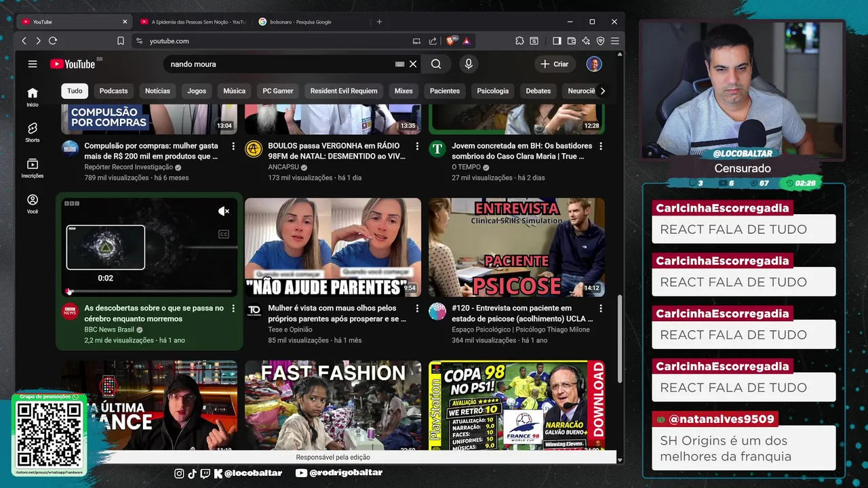Open the ANCAPSU channel link

(x=285, y=167)
